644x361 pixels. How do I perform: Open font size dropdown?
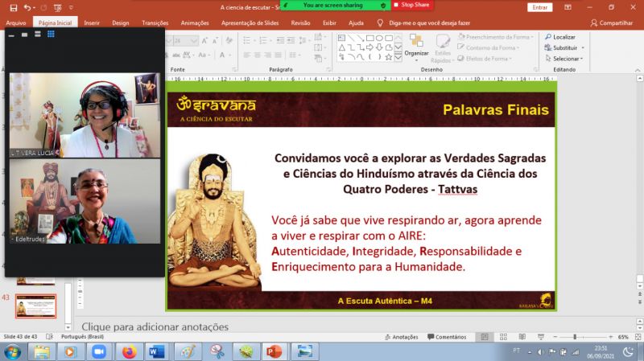tap(194, 41)
